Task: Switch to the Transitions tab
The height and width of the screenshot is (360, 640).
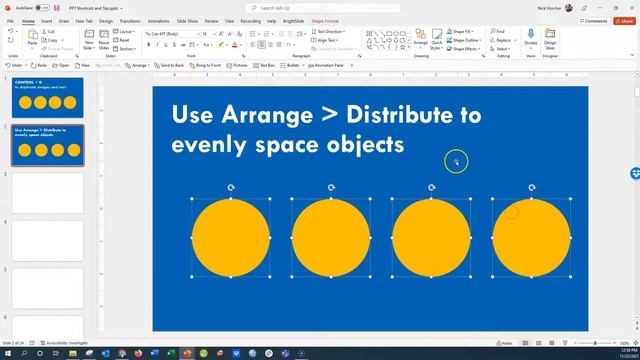Action: (x=130, y=21)
